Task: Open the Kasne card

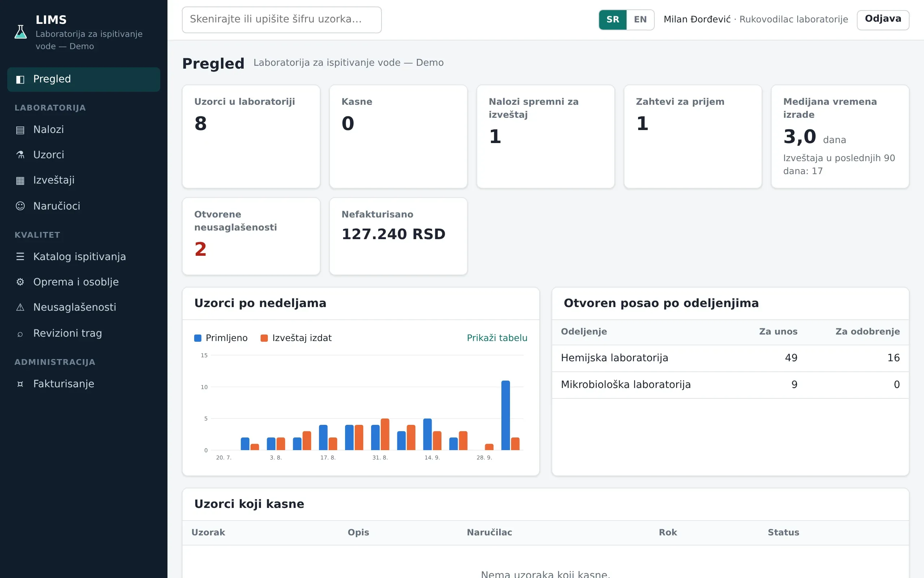Action: click(398, 137)
